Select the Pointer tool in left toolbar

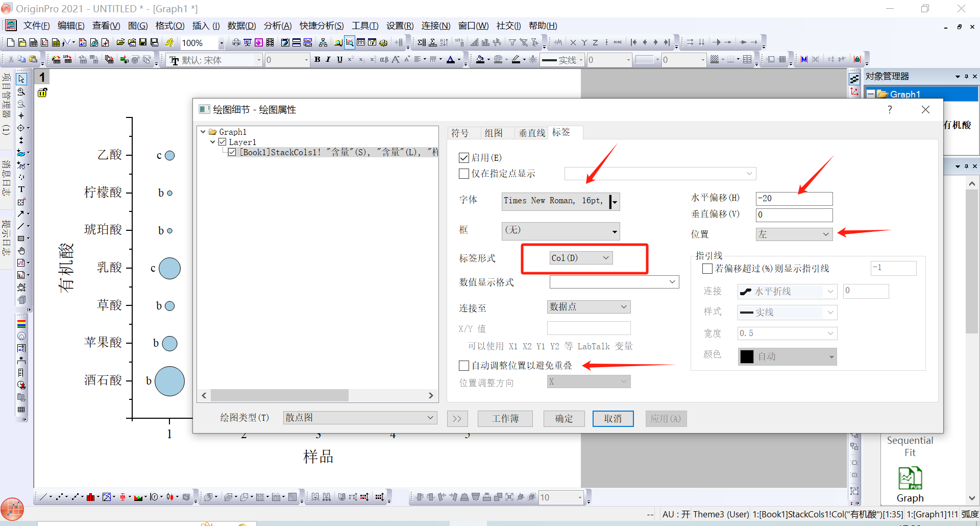tap(21, 79)
